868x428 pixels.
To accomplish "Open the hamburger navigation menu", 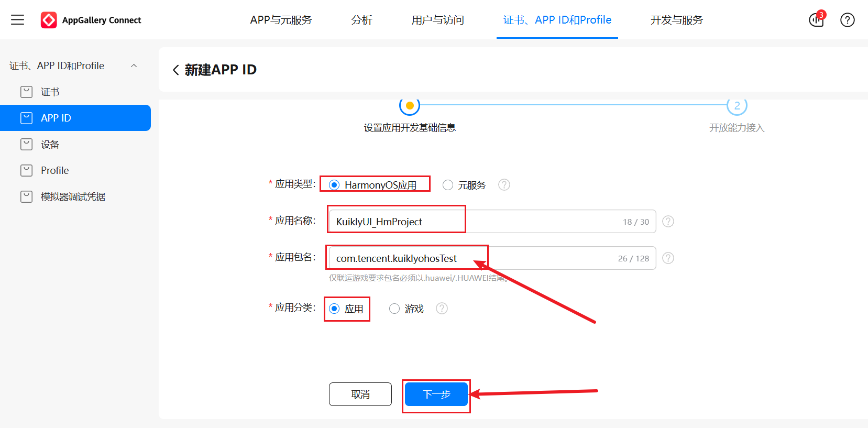I will pos(18,20).
